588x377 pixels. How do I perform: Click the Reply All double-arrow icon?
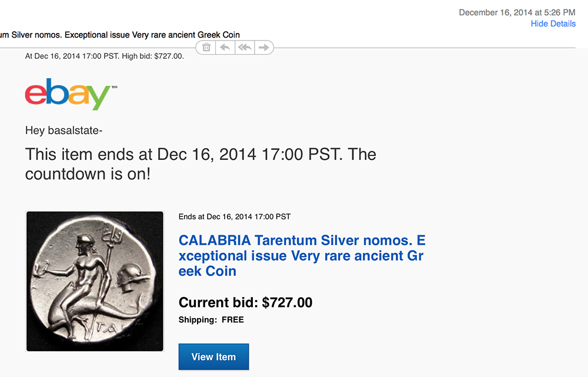pyautogui.click(x=244, y=48)
